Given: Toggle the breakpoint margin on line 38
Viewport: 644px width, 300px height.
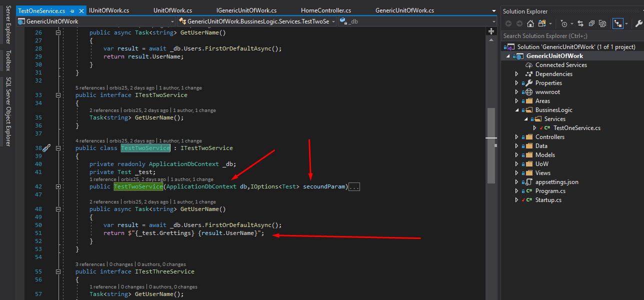Looking at the screenshot, I should [29, 147].
